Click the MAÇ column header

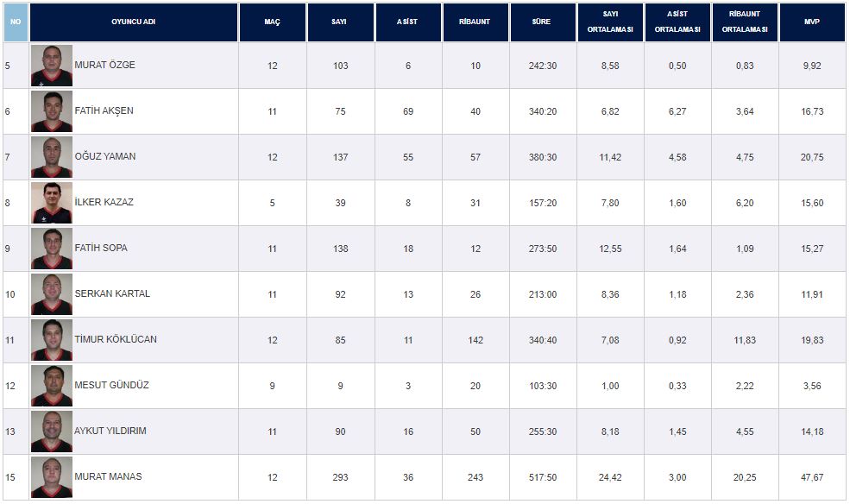pos(273,22)
